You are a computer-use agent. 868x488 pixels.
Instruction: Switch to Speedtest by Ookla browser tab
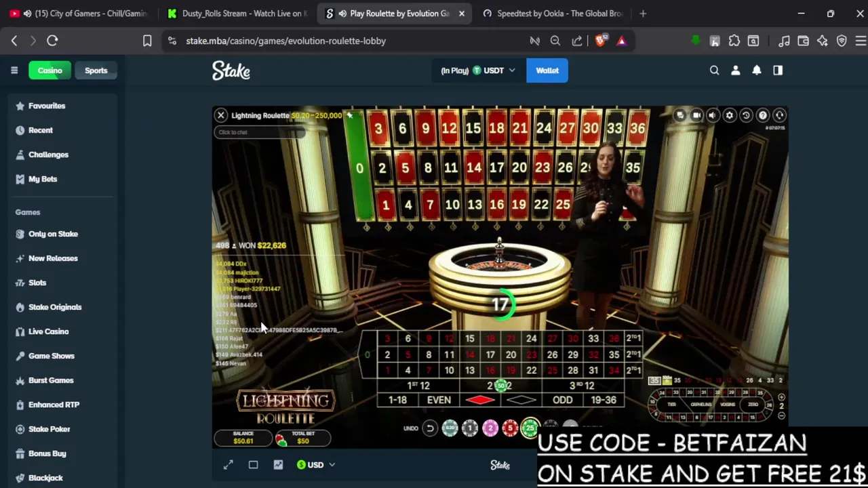(x=555, y=14)
